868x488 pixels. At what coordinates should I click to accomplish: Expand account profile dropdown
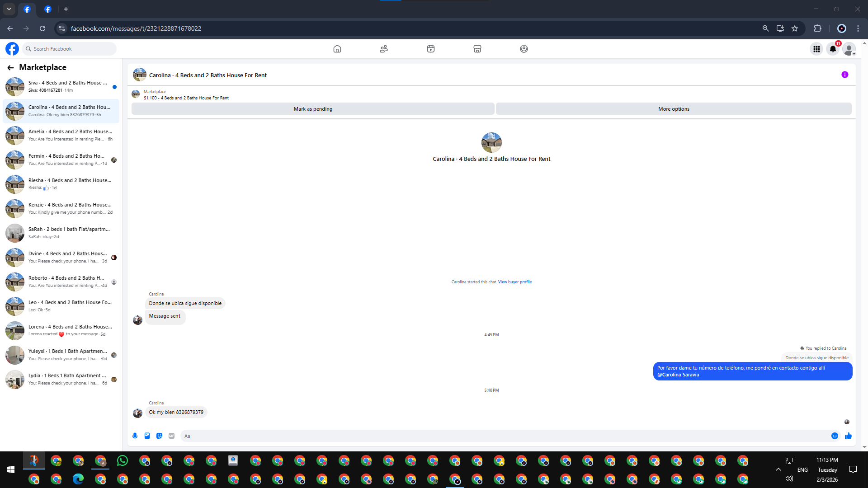pyautogui.click(x=849, y=49)
